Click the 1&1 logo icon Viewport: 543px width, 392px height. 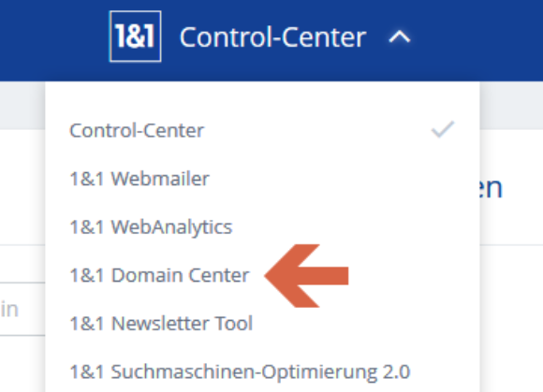click(x=135, y=36)
